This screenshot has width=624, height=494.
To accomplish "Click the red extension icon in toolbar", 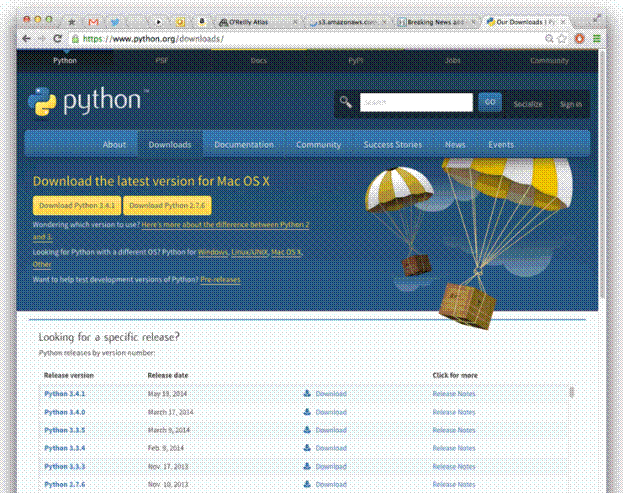I will tap(580, 39).
